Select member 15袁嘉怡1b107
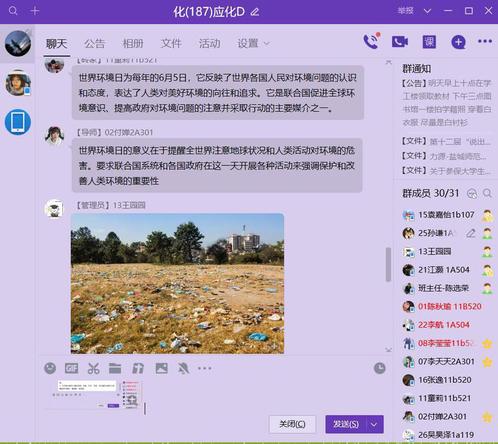This screenshot has width=498, height=444. click(x=447, y=215)
